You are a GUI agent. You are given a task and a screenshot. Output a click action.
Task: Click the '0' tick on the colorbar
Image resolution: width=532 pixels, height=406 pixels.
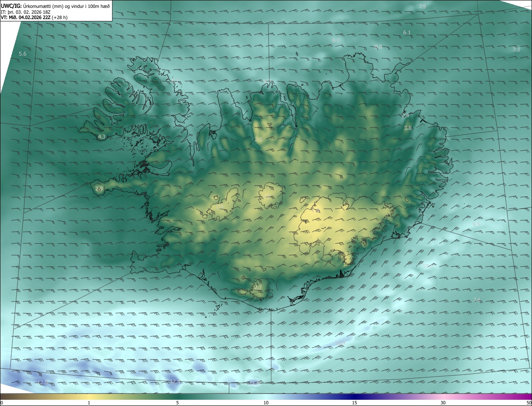[2, 403]
